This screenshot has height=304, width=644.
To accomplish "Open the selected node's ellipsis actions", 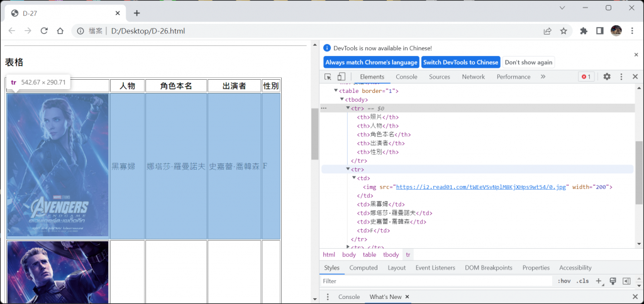I will point(324,108).
